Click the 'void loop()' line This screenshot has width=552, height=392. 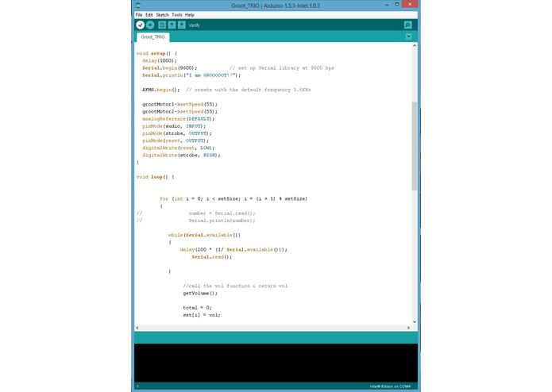point(155,177)
